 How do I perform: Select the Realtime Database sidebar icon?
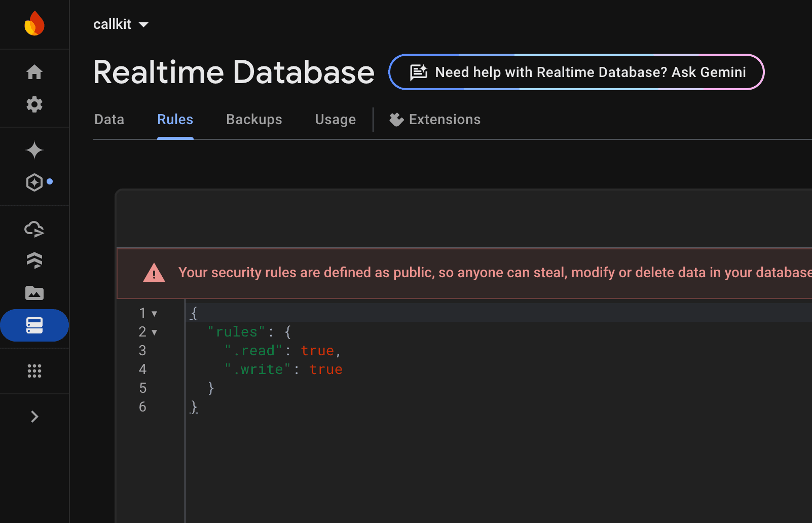(x=34, y=325)
